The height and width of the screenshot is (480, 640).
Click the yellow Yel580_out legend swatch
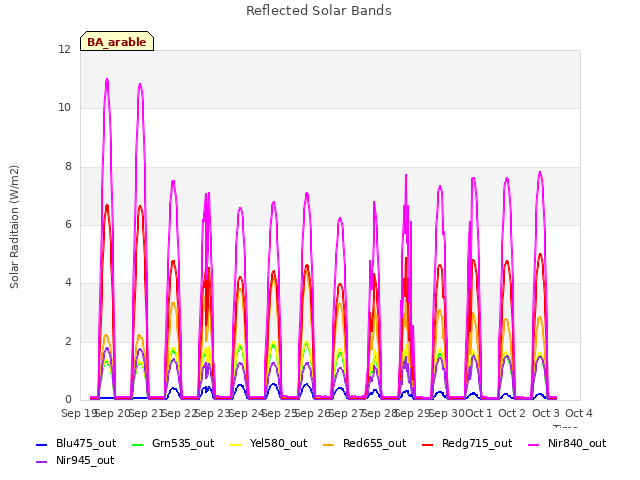click(x=236, y=444)
